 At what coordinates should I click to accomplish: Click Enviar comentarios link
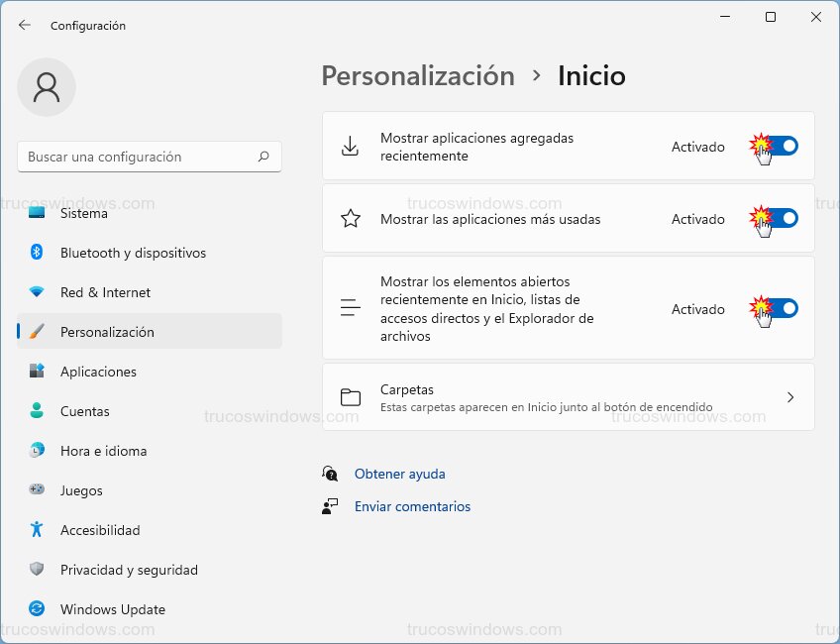[x=412, y=506]
